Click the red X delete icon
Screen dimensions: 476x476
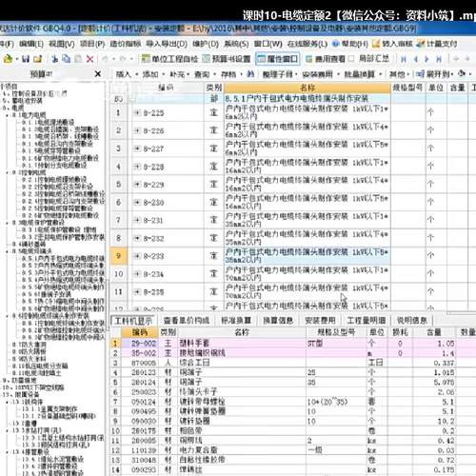click(x=90, y=59)
